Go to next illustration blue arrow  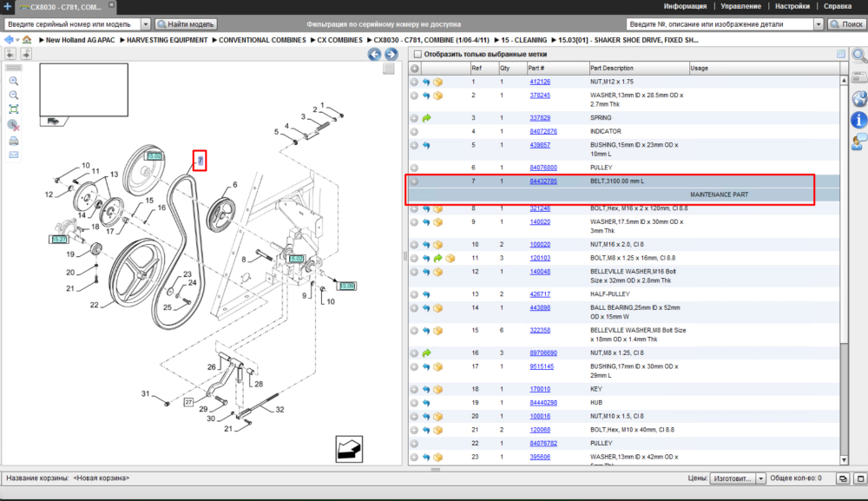[x=391, y=54]
